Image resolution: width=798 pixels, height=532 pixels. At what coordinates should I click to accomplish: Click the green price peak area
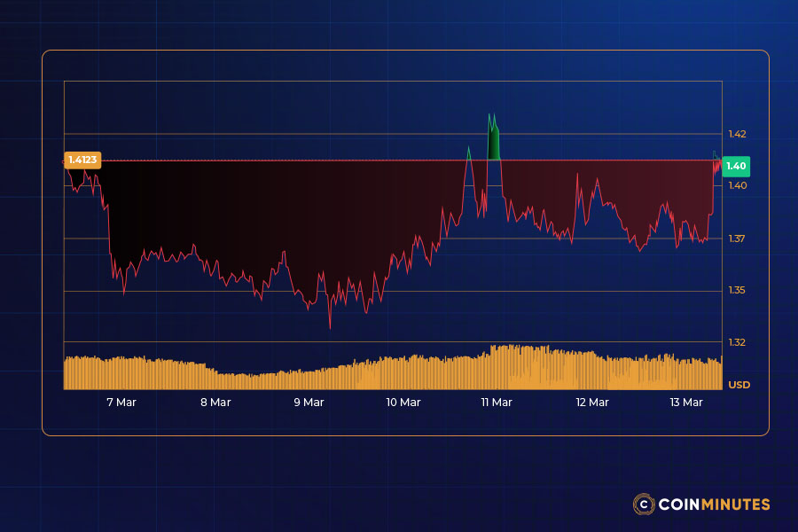pyautogui.click(x=494, y=142)
